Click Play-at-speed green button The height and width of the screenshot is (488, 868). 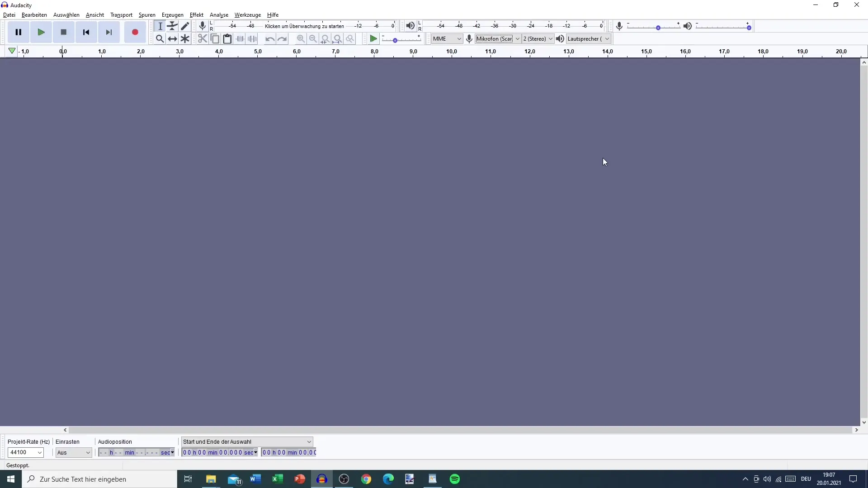[373, 39]
